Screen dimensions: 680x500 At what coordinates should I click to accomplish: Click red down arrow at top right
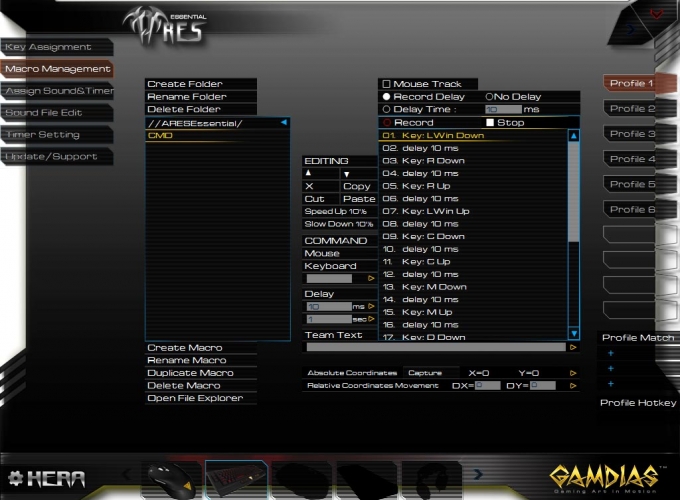click(x=656, y=14)
